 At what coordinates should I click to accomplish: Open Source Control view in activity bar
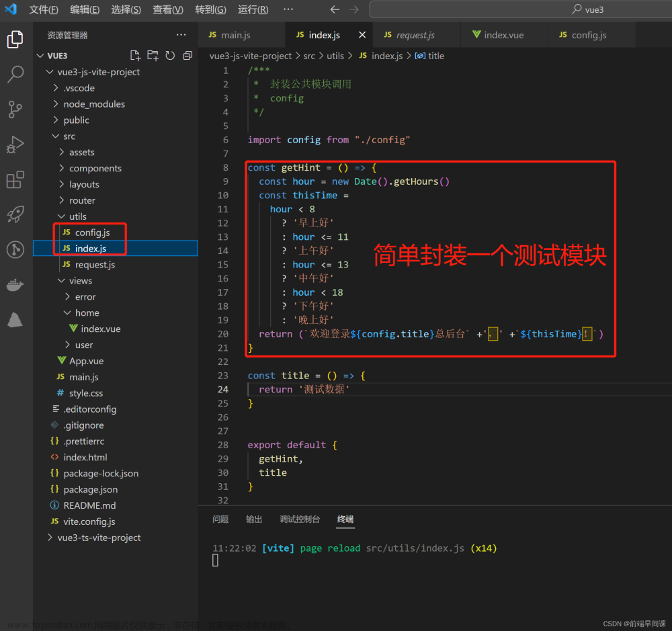[15, 110]
